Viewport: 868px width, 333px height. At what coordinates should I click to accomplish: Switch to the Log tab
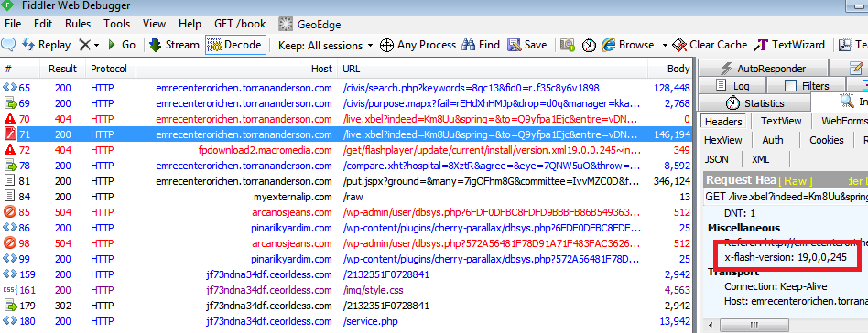point(732,86)
